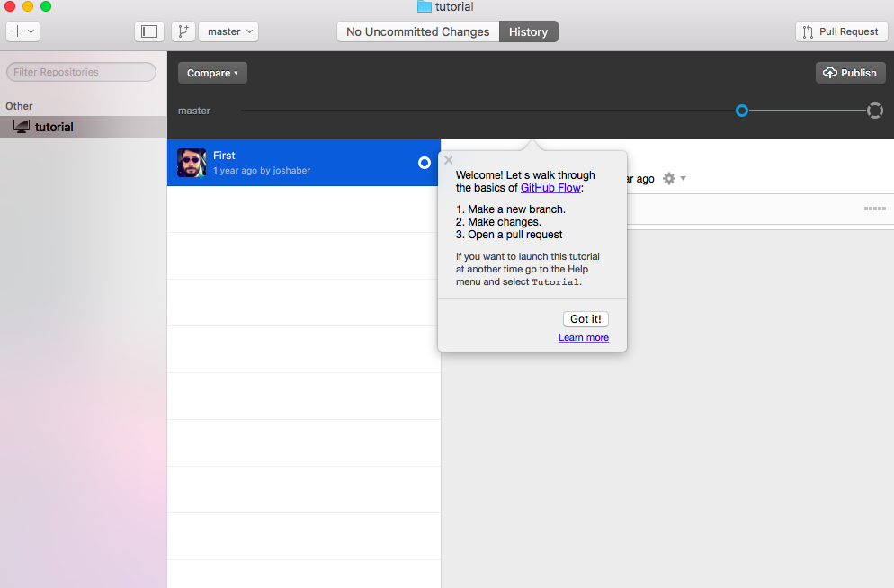Click the yellow minimize window button
Viewport: 894px width, 588px height.
coord(27,6)
